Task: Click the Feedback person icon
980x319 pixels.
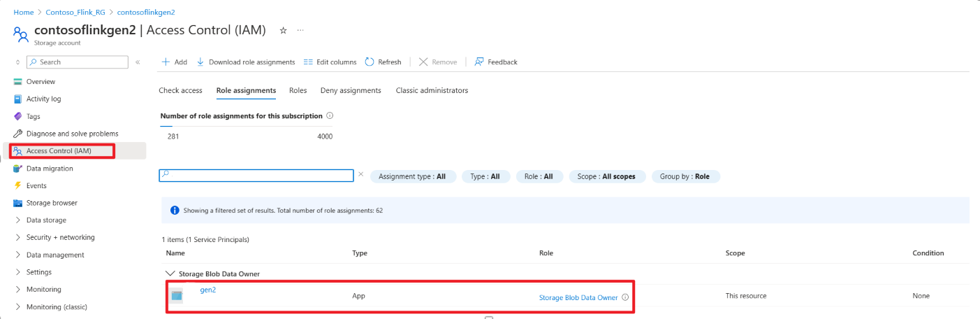Action: (479, 62)
